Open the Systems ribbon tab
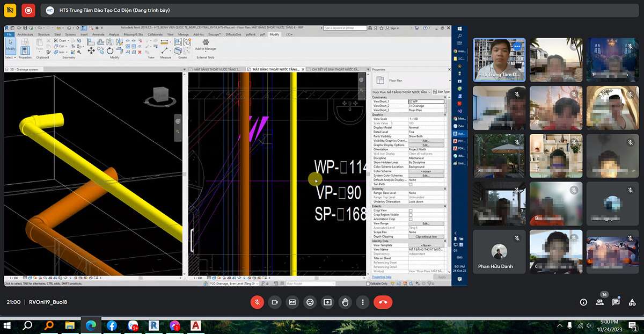Image resolution: width=644 pixels, height=334 pixels. click(x=70, y=34)
